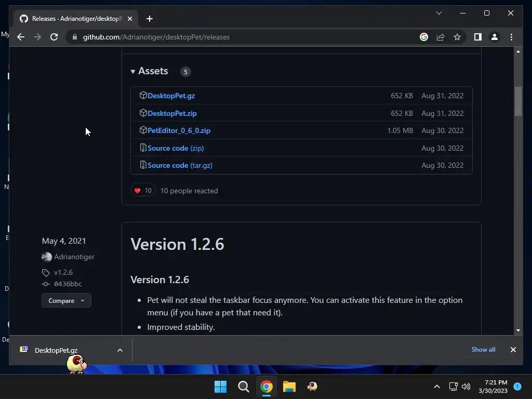
Task: Open the Google icon in address bar
Action: click(x=424, y=37)
